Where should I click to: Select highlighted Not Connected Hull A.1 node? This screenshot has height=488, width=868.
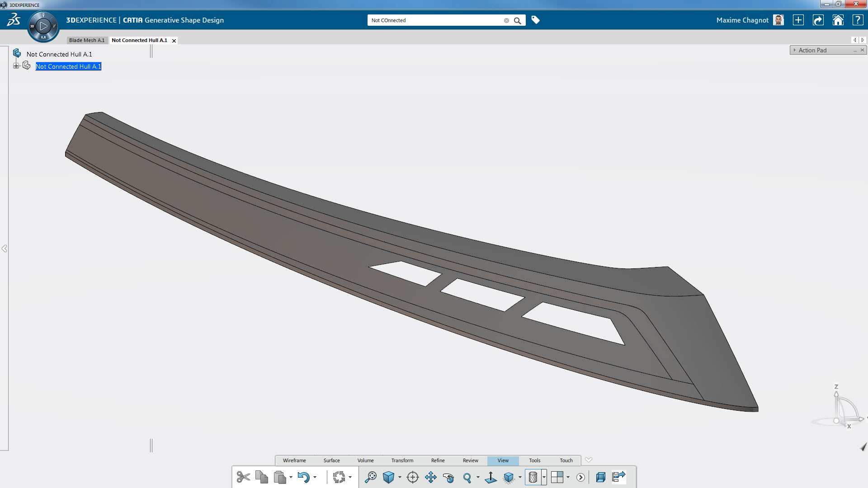point(68,66)
